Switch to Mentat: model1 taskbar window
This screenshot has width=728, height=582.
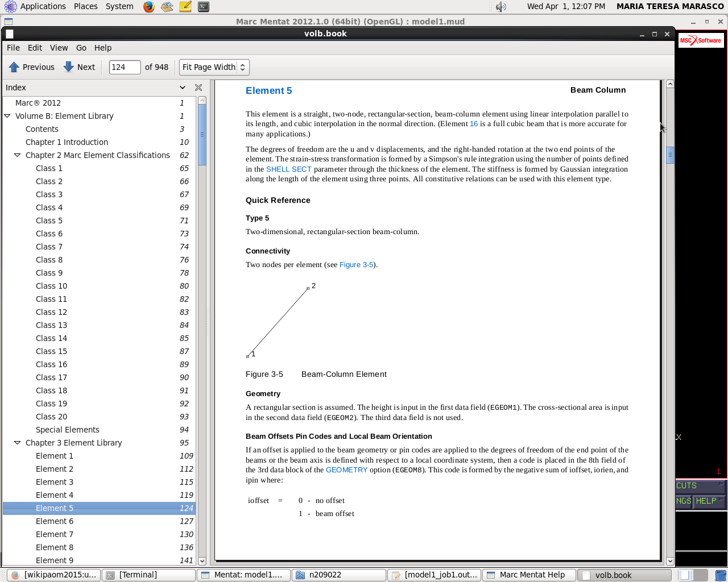(244, 575)
